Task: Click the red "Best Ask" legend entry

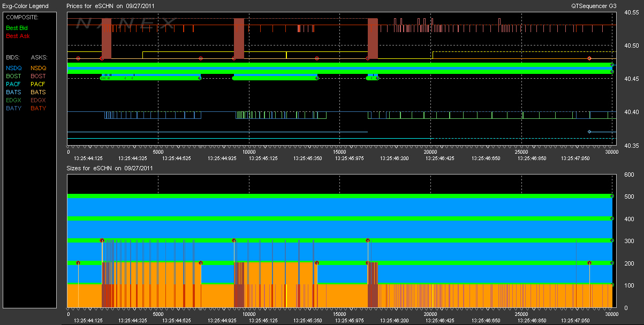Action: [x=18, y=36]
